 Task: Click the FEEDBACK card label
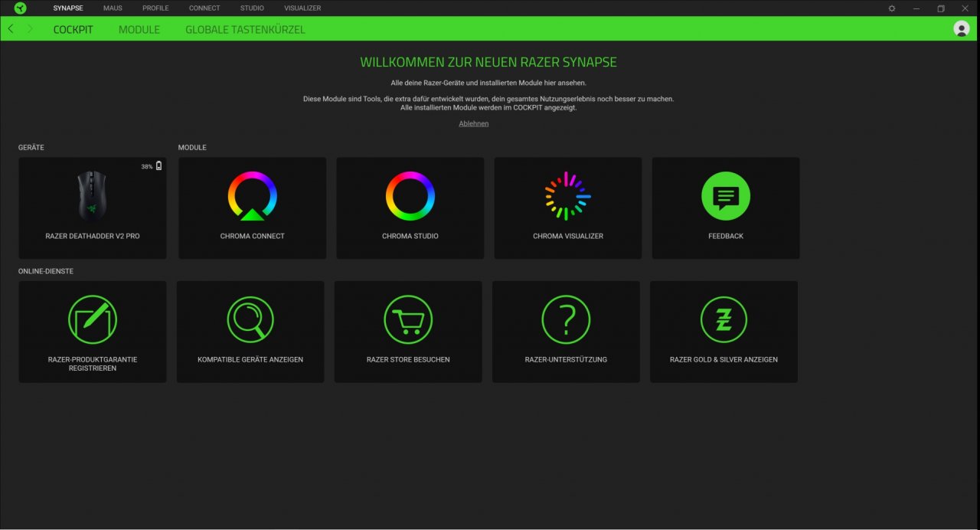pos(726,236)
